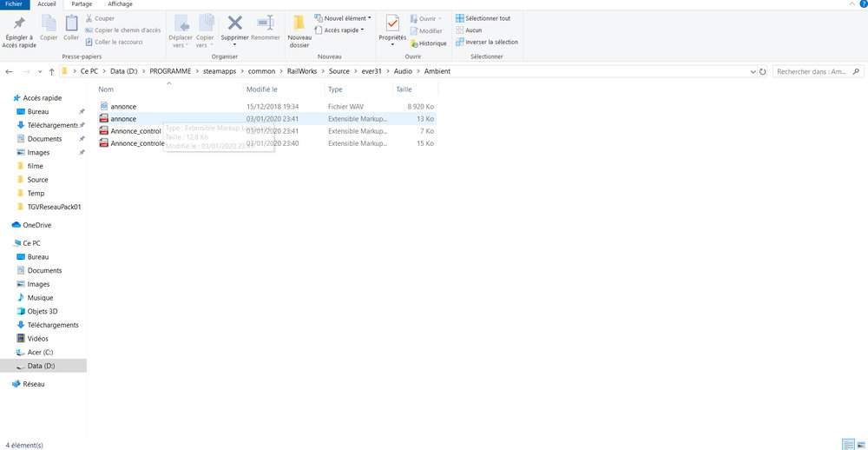
Task: Click Aucun to deselect everything
Action: (469, 30)
